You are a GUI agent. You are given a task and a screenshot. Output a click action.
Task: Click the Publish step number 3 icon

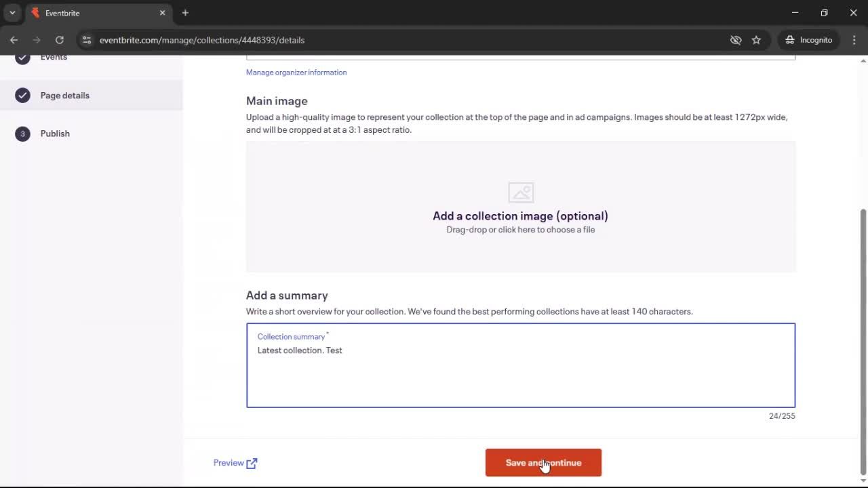pos(22,134)
